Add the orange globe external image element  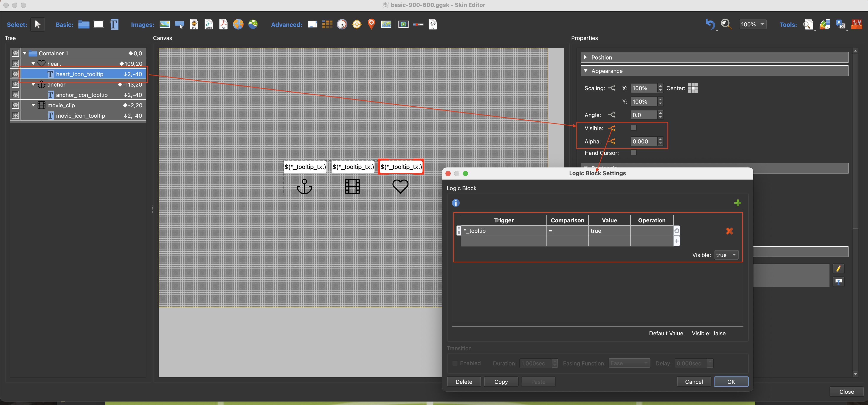238,24
